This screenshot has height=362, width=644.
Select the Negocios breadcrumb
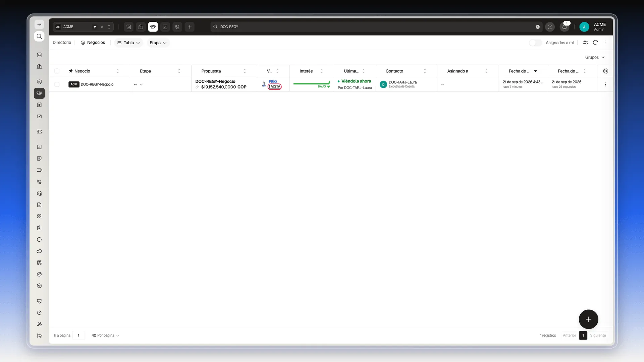click(93, 43)
